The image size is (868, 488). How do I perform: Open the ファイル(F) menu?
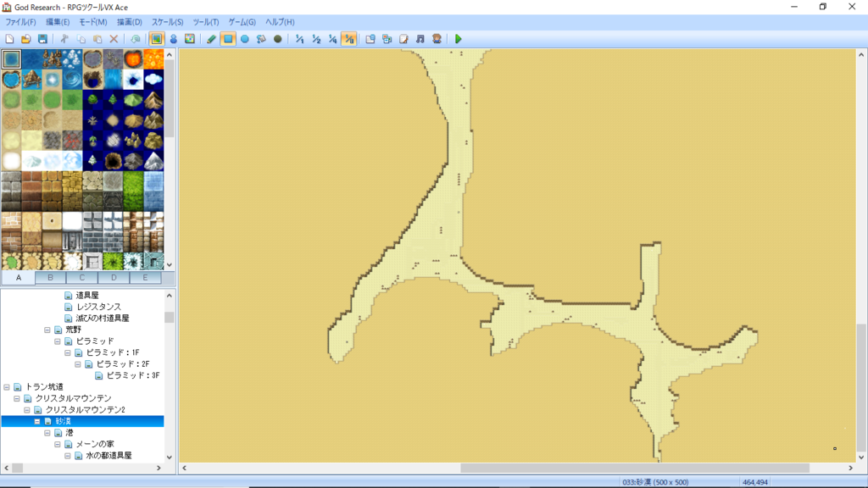click(20, 22)
